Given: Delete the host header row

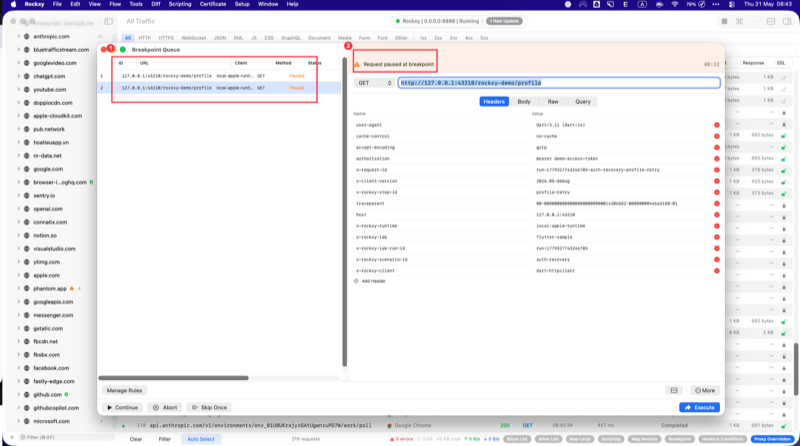Looking at the screenshot, I should [x=716, y=215].
